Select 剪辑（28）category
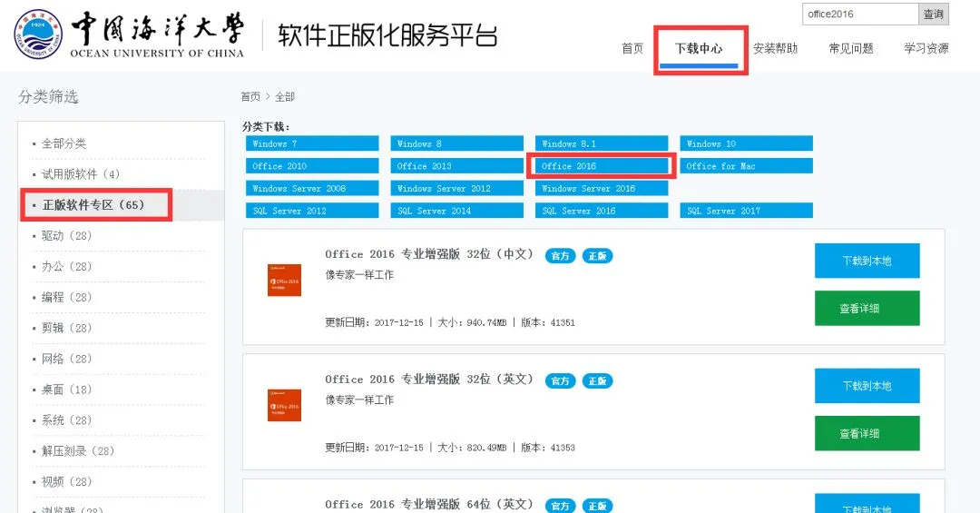The image size is (980, 513). coord(66,327)
